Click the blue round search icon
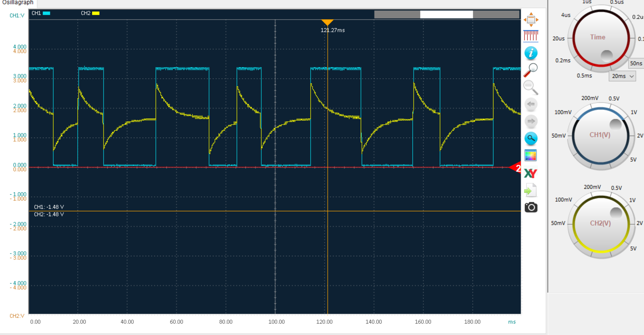 531,138
